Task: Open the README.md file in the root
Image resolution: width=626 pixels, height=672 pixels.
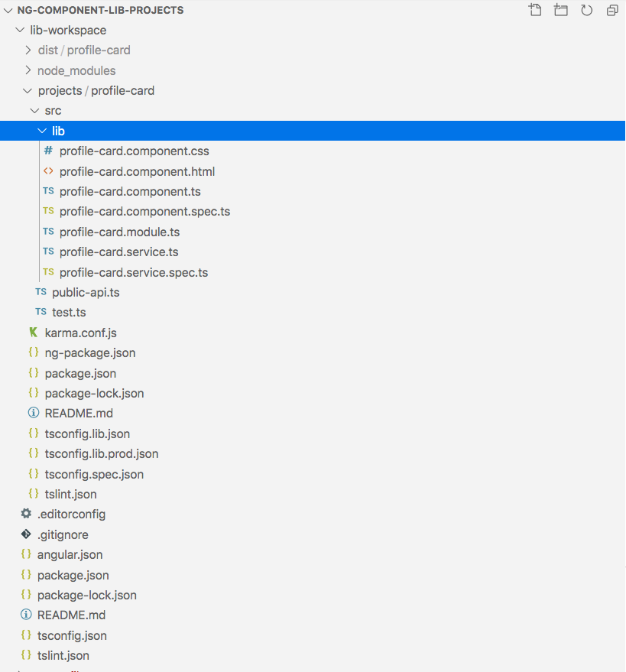Action: point(73,615)
